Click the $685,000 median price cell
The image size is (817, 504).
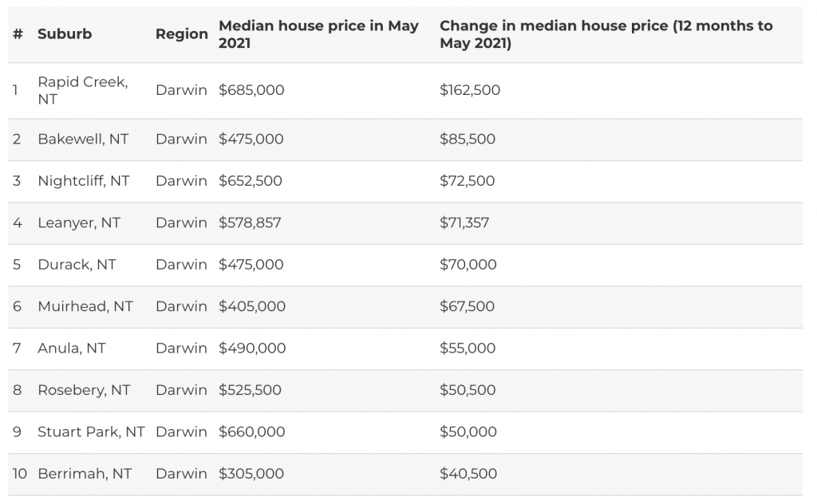coord(251,90)
